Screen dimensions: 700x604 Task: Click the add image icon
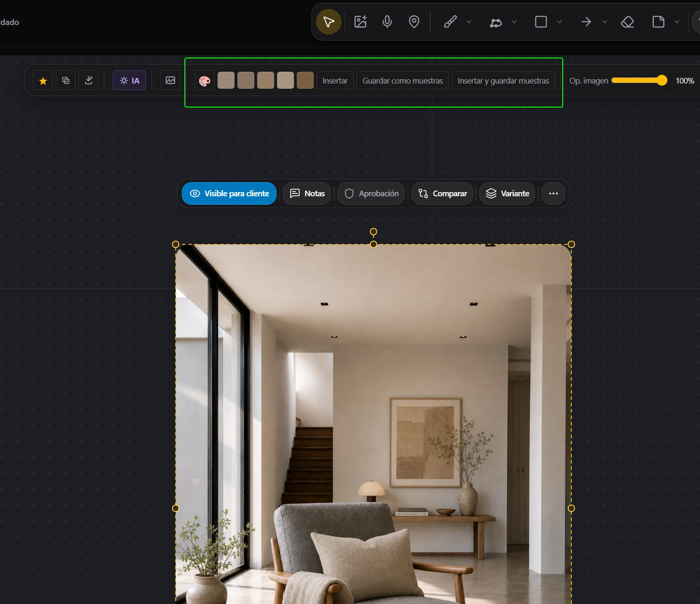coord(360,22)
